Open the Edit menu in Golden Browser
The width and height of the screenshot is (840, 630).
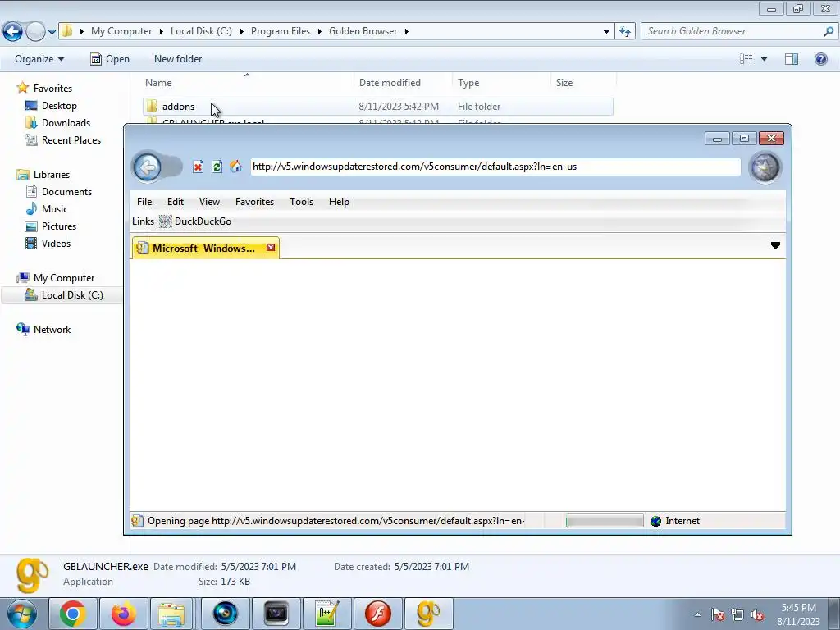coord(176,202)
